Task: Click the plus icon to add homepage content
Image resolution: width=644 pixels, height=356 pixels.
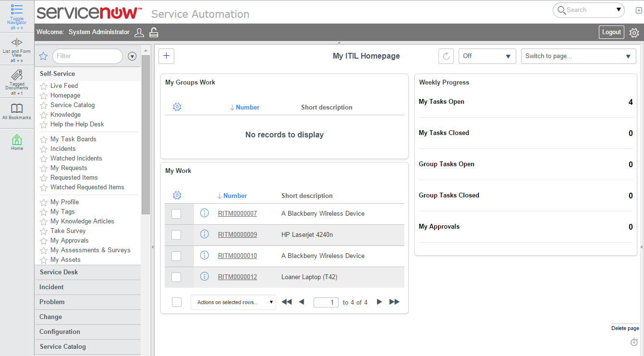Action: tap(166, 56)
